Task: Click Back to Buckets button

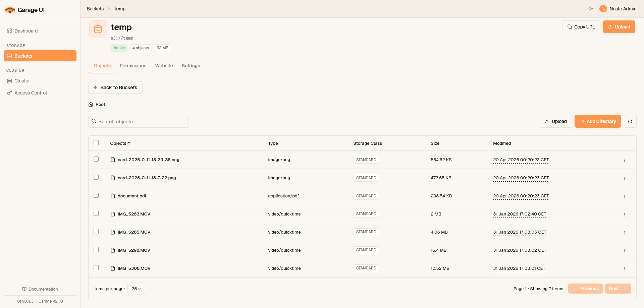Action: 115,87
